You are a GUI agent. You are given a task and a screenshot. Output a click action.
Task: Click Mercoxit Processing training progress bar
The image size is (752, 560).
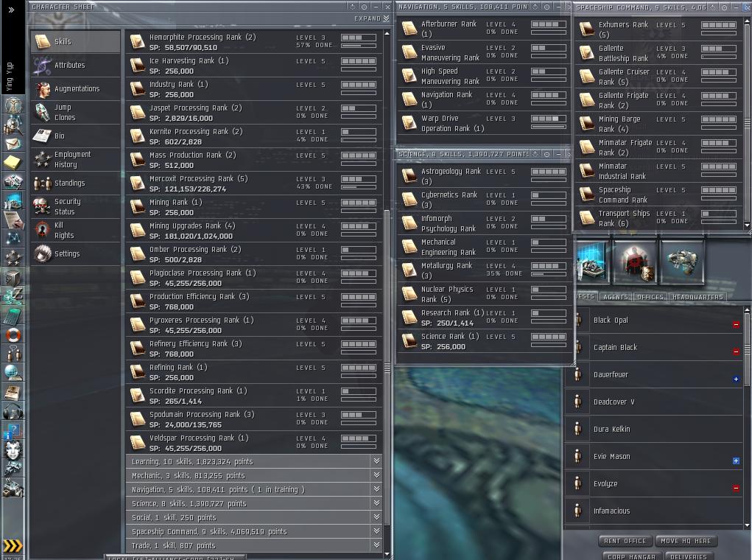coord(358,187)
